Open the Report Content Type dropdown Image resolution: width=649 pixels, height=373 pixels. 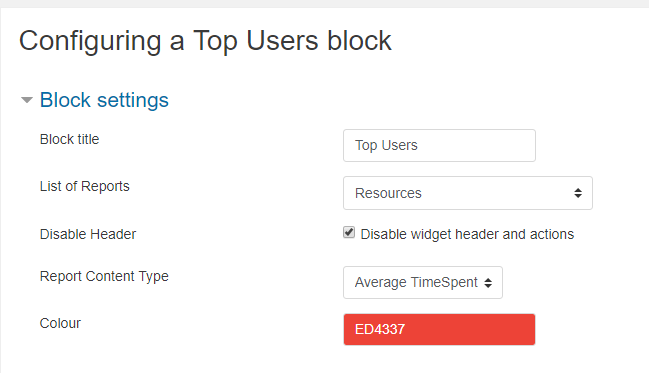click(423, 282)
